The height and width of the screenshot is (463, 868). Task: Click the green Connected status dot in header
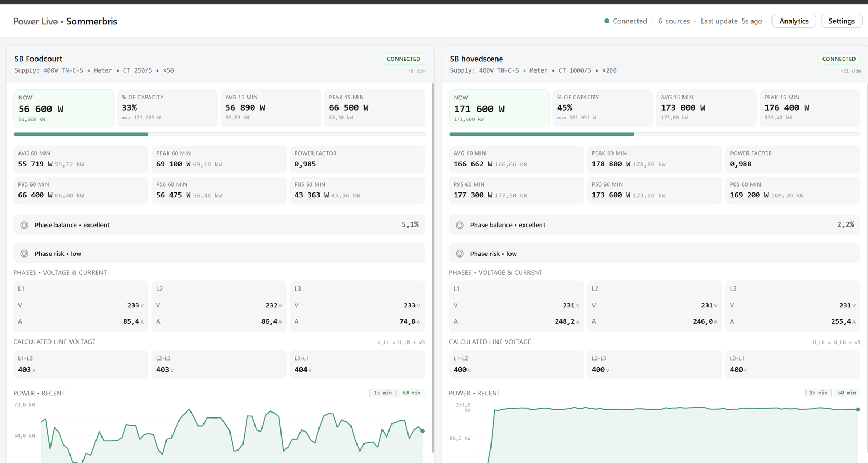(607, 21)
